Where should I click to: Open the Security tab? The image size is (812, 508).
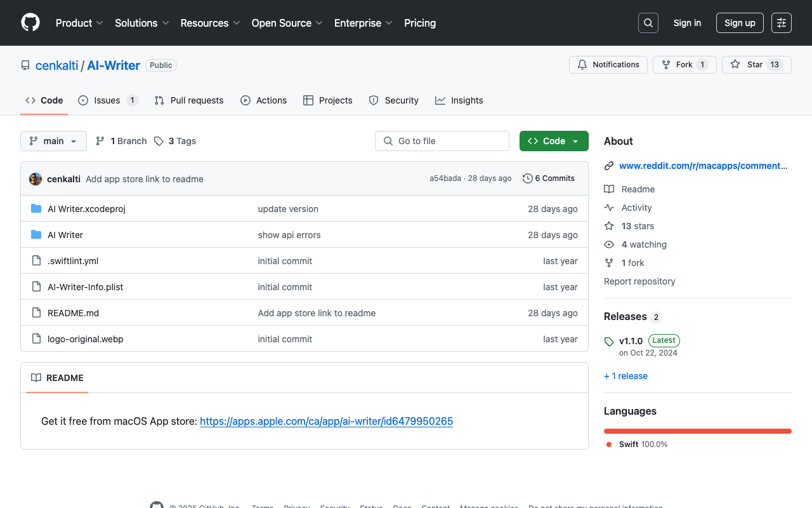coord(393,100)
